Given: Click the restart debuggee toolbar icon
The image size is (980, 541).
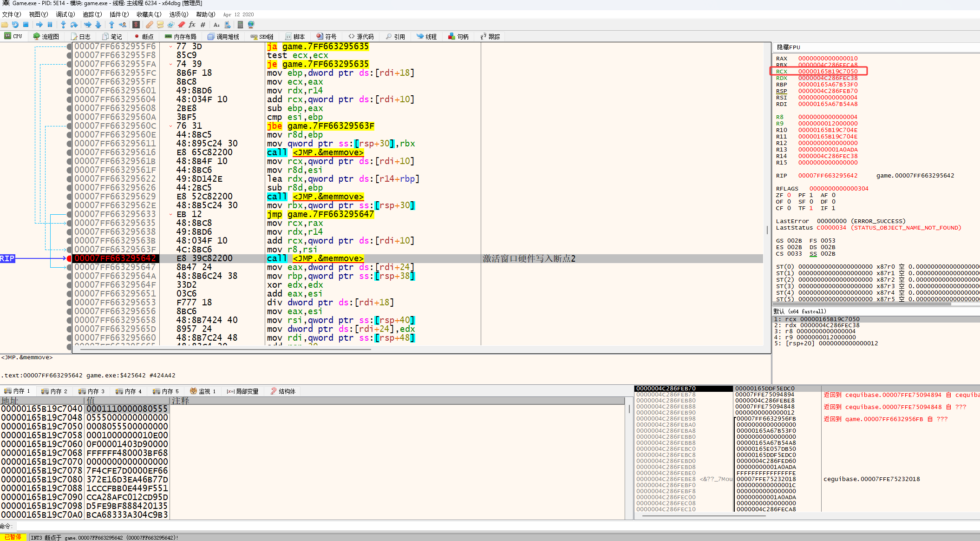Looking at the screenshot, I should (15, 25).
